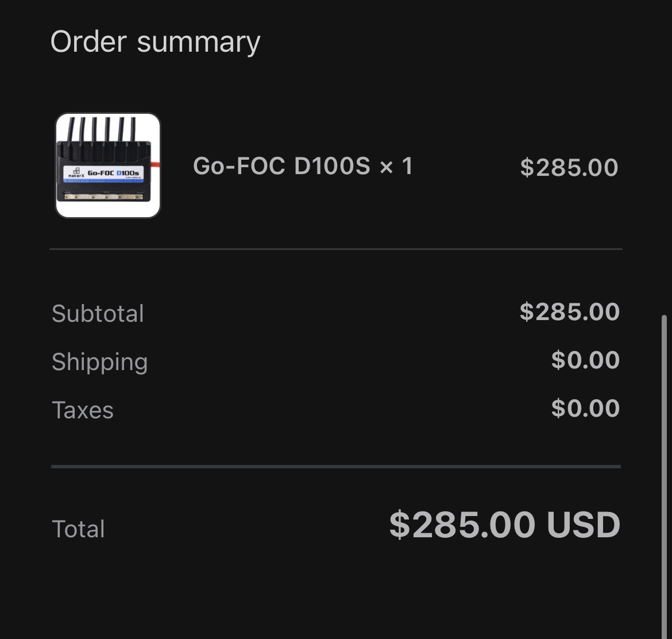Select the total amount $285.00
The width and height of the screenshot is (672, 639).
(462, 525)
